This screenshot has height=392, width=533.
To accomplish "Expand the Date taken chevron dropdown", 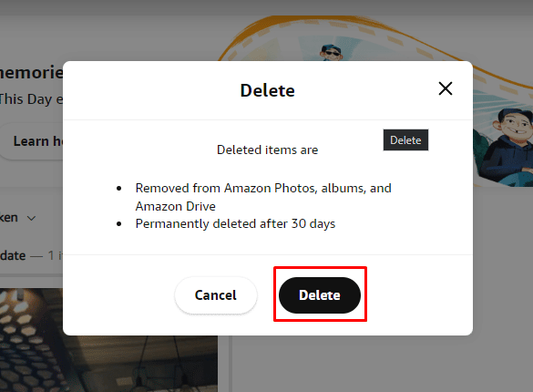I will [x=31, y=218].
